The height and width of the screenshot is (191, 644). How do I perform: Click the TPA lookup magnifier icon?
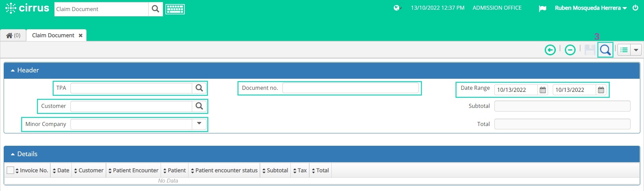[x=199, y=88]
